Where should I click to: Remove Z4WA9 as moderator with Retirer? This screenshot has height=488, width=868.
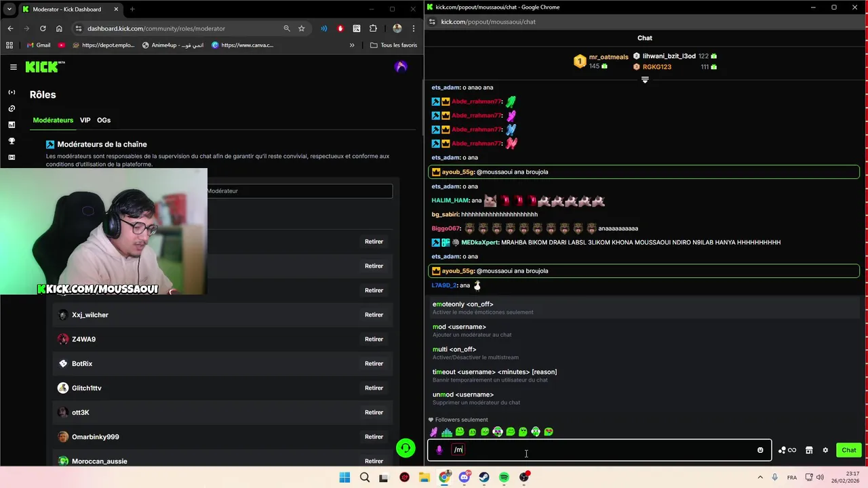point(374,339)
